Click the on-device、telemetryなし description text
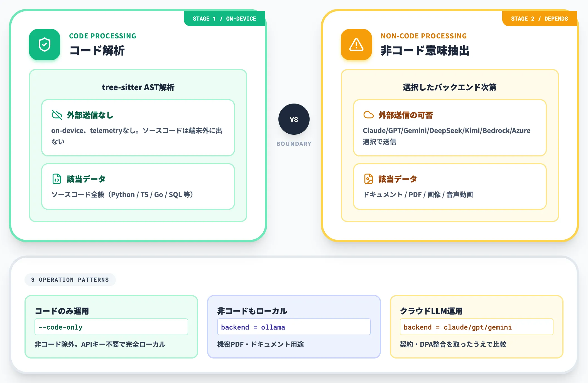 137,136
